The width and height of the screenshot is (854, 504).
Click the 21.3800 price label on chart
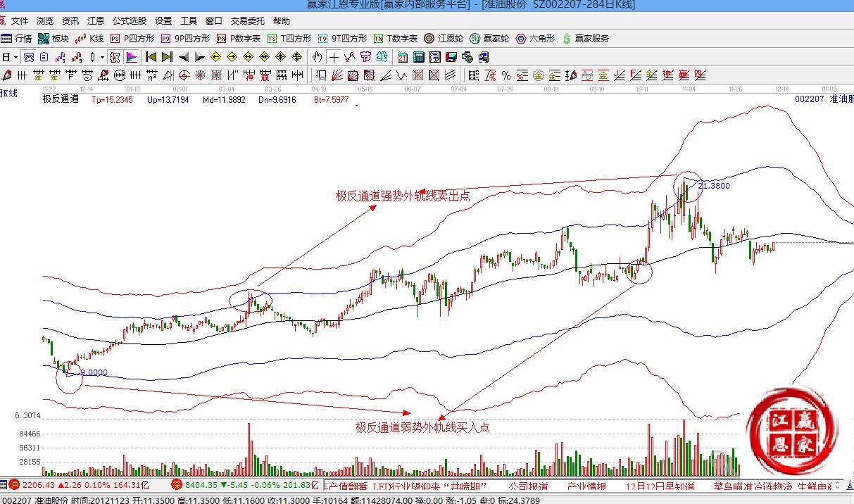point(714,186)
